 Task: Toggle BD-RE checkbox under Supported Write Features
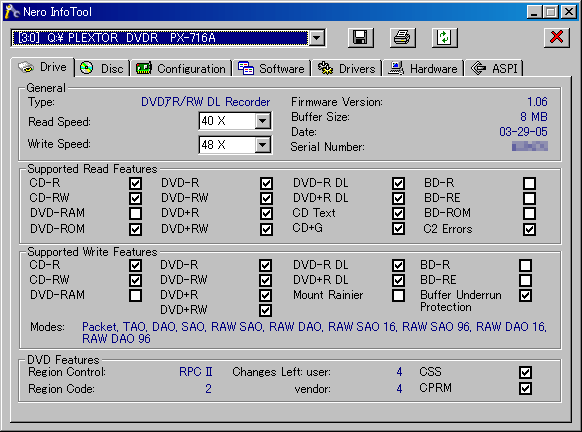pyautogui.click(x=526, y=280)
